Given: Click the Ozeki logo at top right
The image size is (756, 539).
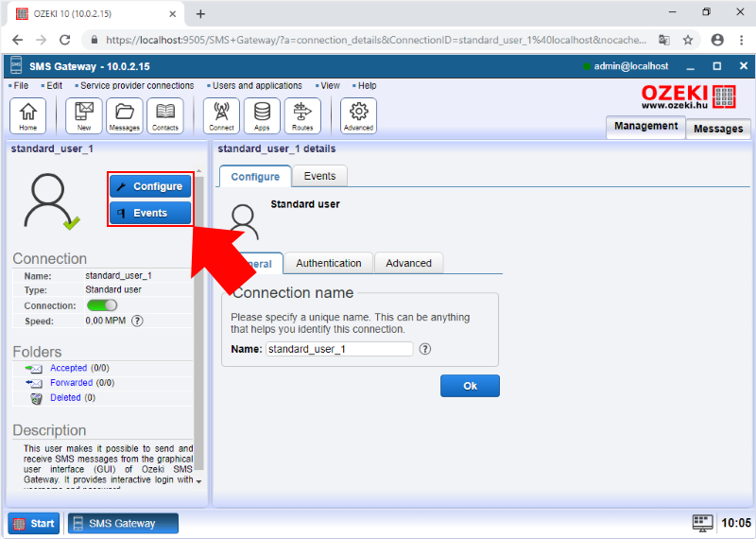Looking at the screenshot, I should [689, 96].
